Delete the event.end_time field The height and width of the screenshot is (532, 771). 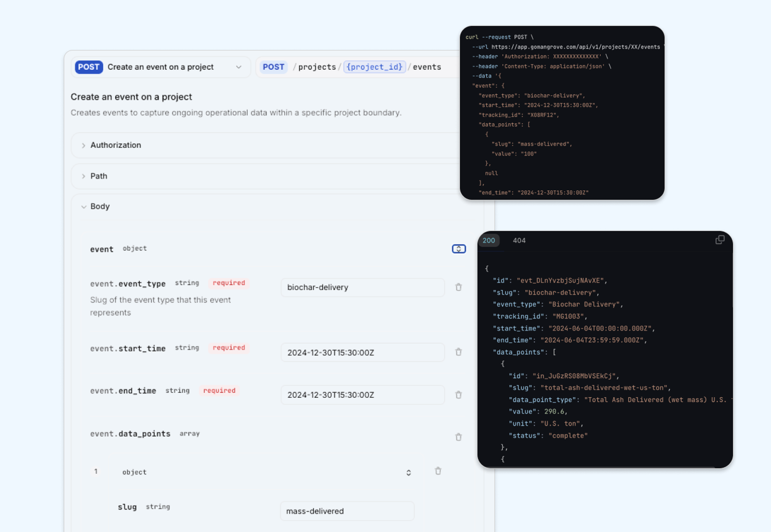pyautogui.click(x=458, y=395)
